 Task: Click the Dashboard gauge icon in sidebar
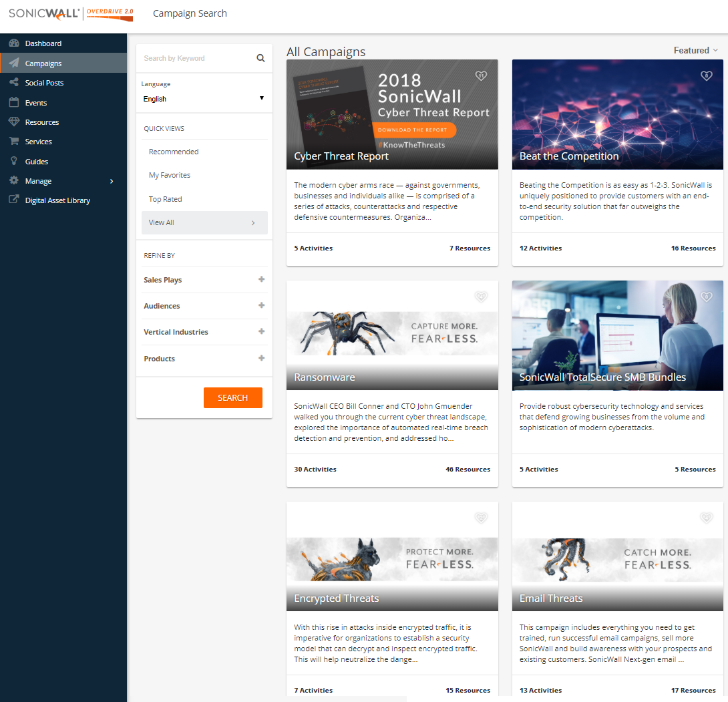click(x=14, y=43)
